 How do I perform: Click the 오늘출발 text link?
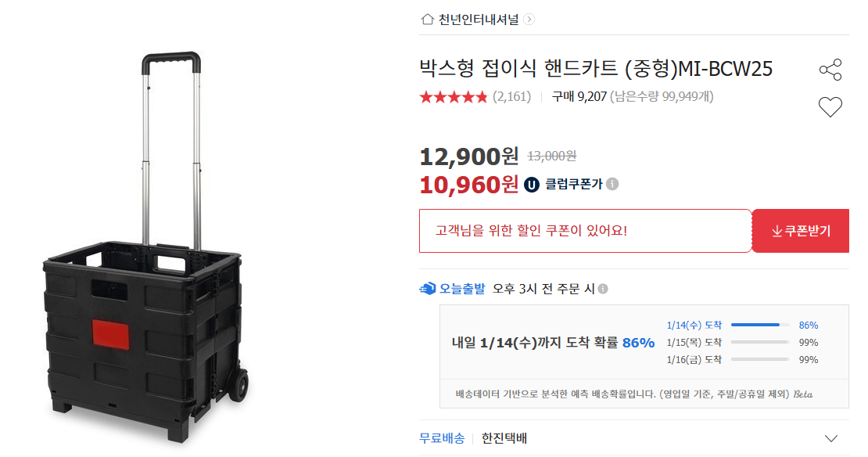459,288
